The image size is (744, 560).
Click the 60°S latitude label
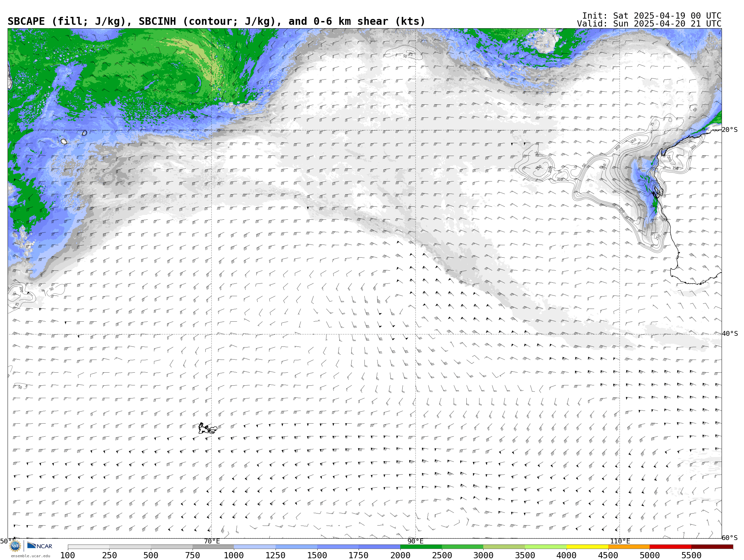[x=730, y=538]
